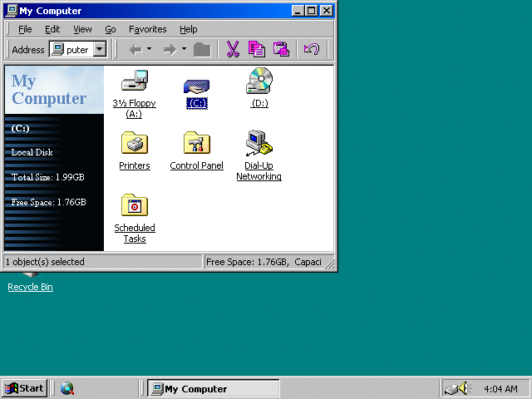
Task: Open the Back button history dropdown arrow
Action: 150,49
